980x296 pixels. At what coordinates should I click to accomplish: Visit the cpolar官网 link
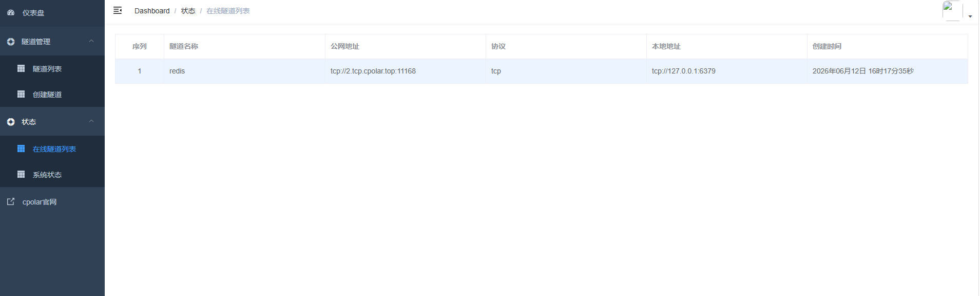point(40,202)
